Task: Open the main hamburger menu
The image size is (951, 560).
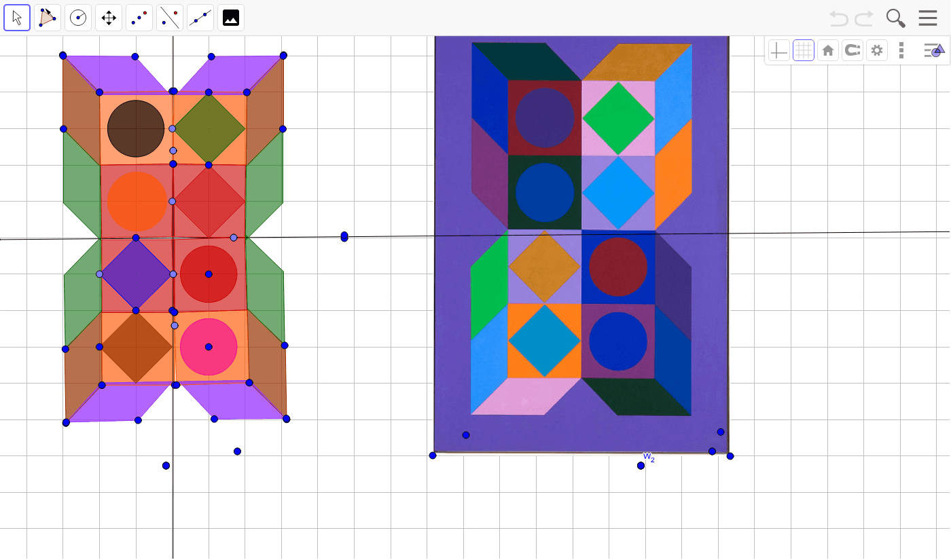Action: [928, 18]
